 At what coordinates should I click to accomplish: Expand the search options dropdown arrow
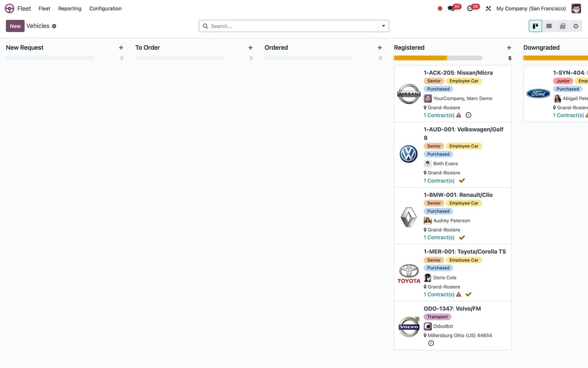383,26
